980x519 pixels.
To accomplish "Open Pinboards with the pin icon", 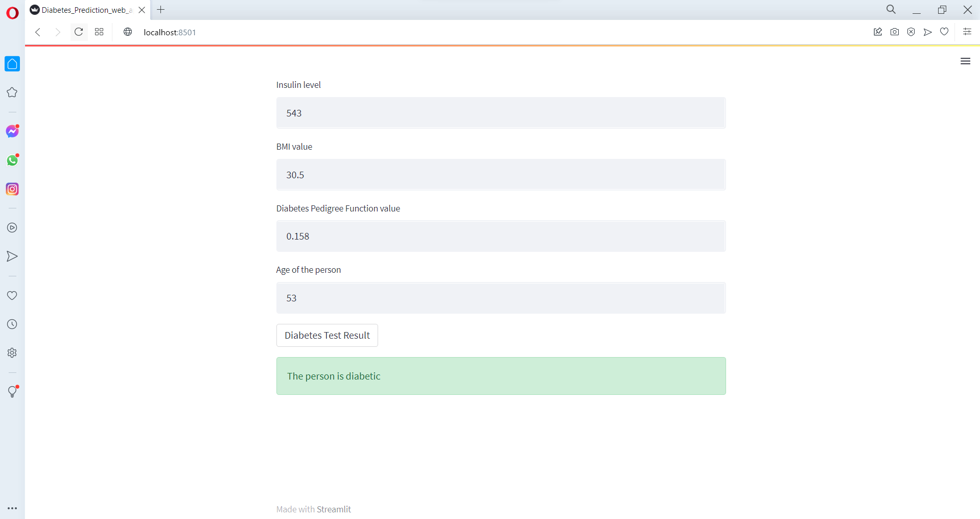I will coord(878,32).
